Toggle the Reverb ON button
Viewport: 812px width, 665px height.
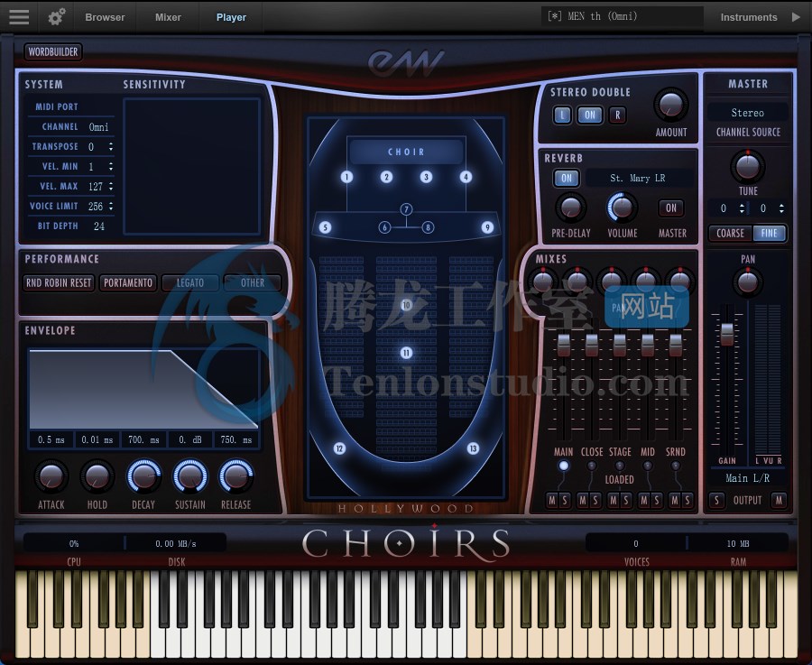click(x=567, y=178)
